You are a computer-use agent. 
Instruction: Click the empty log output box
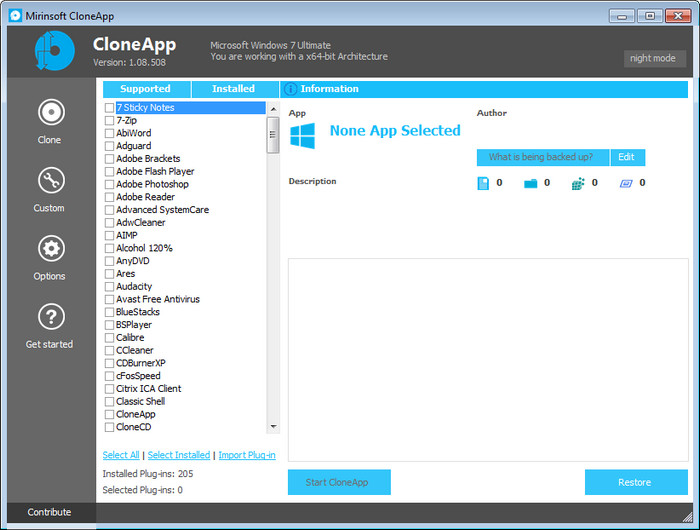(488, 360)
